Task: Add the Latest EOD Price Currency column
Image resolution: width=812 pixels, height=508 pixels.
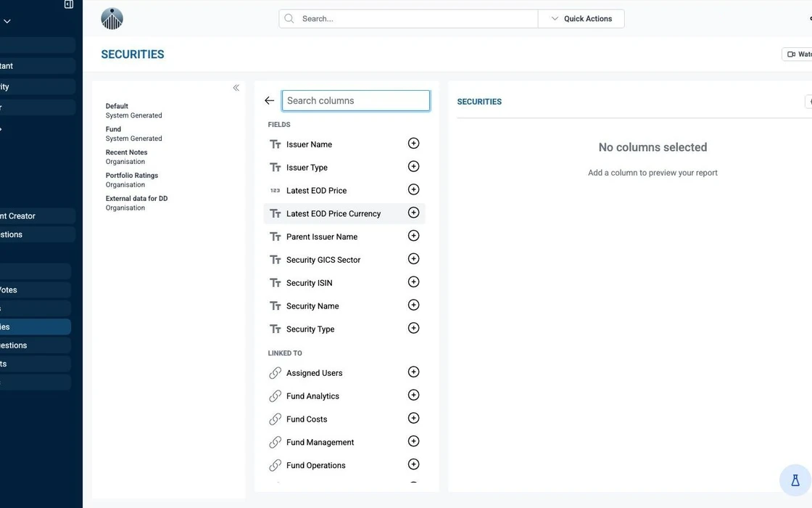Action: (x=413, y=213)
